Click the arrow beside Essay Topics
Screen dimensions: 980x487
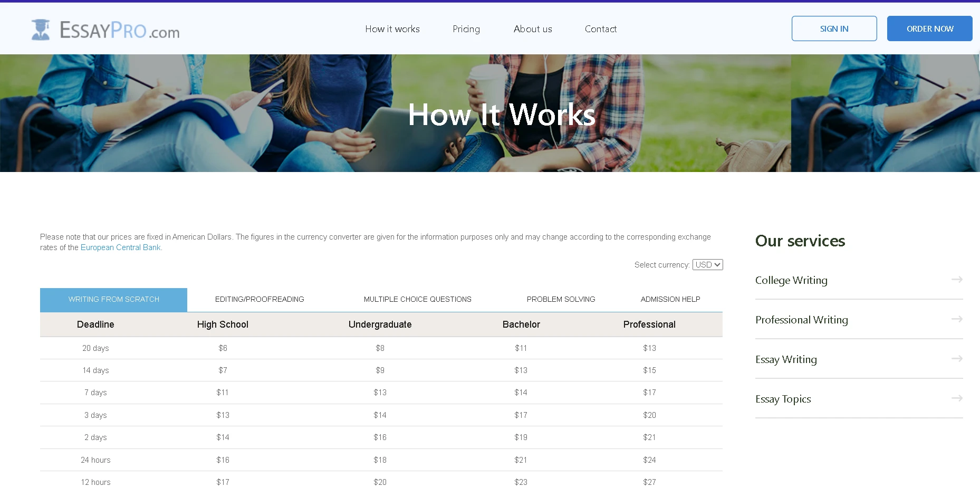(x=957, y=398)
